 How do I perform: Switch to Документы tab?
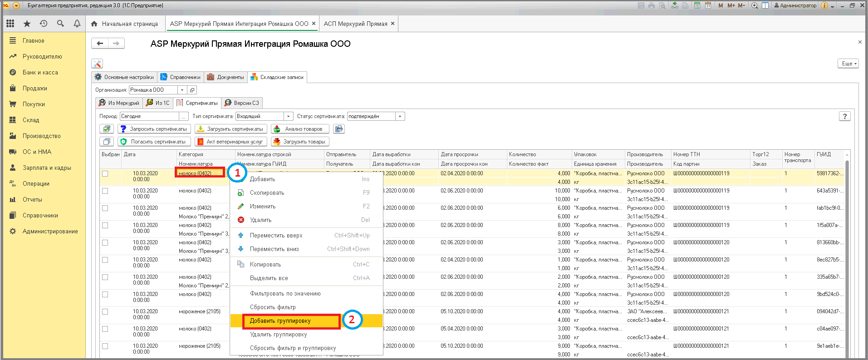point(226,77)
